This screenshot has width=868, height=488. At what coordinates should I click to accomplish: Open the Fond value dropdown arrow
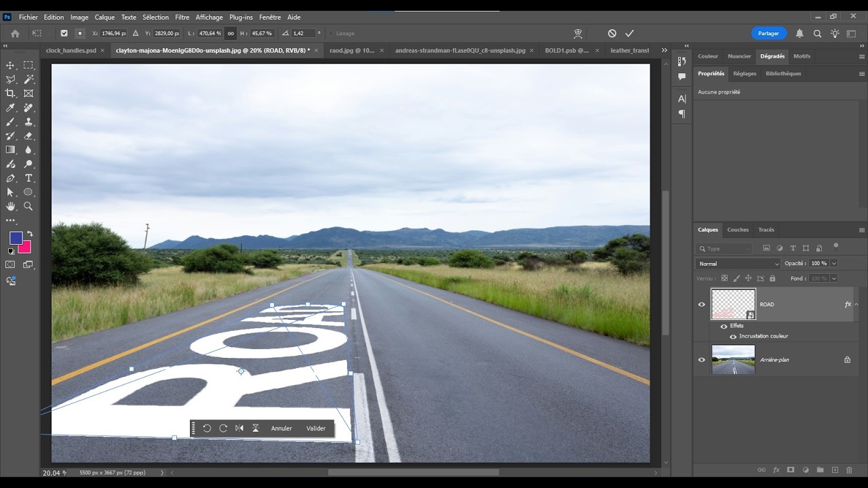(x=834, y=279)
